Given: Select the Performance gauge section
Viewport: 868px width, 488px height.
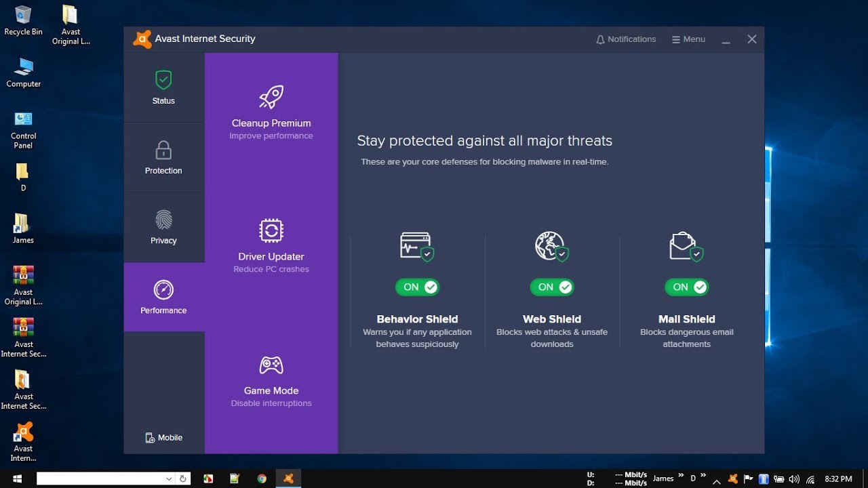Looking at the screenshot, I should point(163,290).
